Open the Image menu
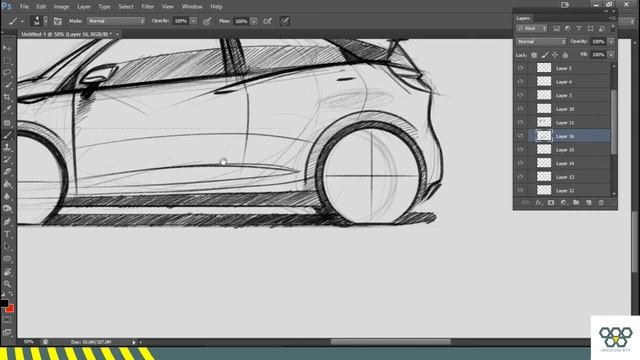 (x=62, y=7)
